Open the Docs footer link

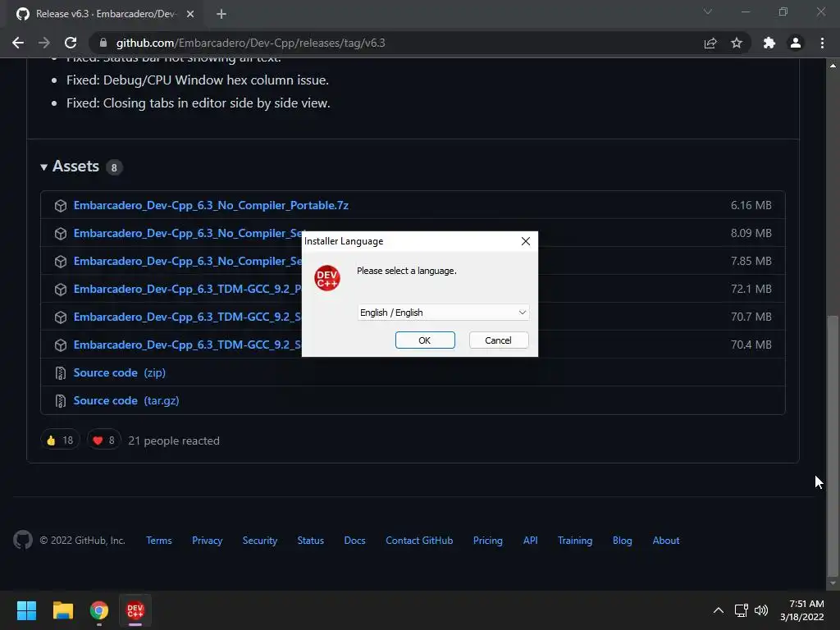(354, 541)
